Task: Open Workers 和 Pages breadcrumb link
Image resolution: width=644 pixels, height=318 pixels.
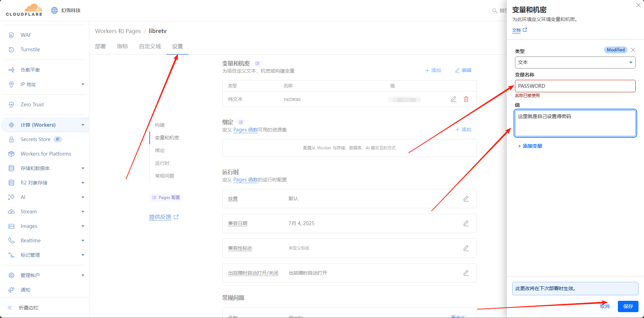Action: pos(118,31)
